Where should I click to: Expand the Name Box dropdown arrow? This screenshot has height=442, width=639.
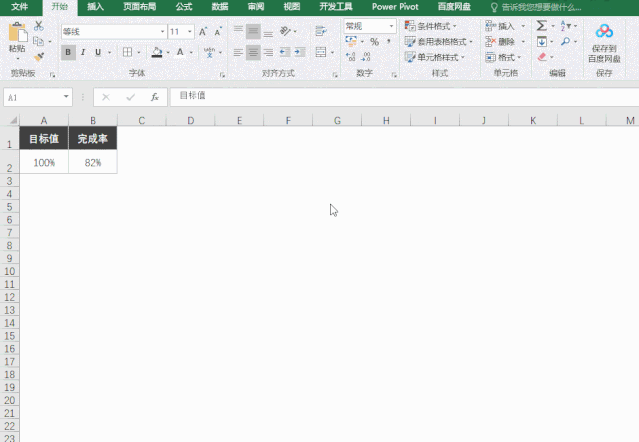tap(66, 97)
